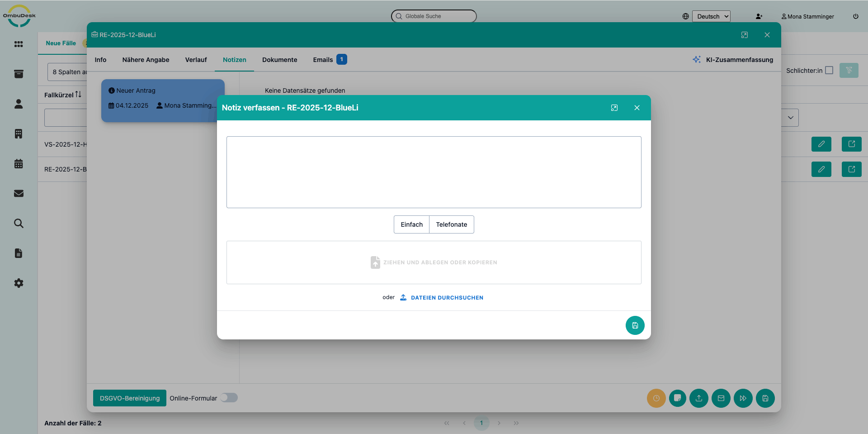Click the upload document icon in footer
Screen dimensions: 868x434
698,398
